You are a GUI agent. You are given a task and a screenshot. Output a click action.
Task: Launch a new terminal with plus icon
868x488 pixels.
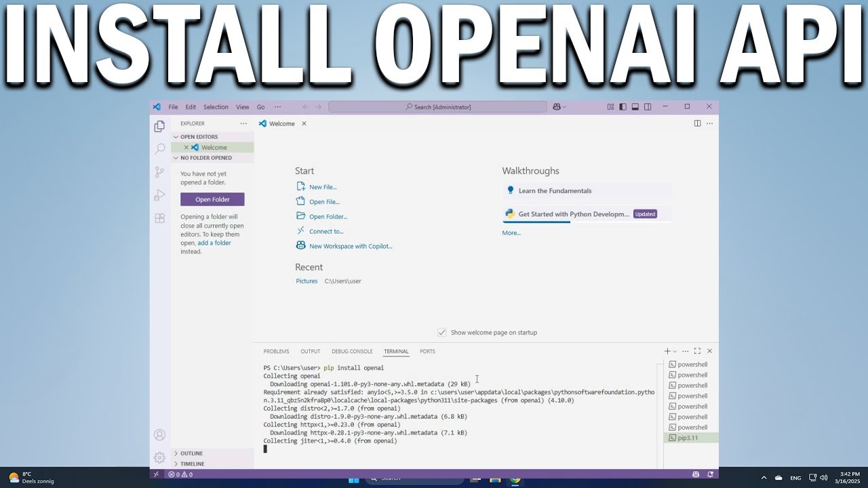click(x=667, y=351)
